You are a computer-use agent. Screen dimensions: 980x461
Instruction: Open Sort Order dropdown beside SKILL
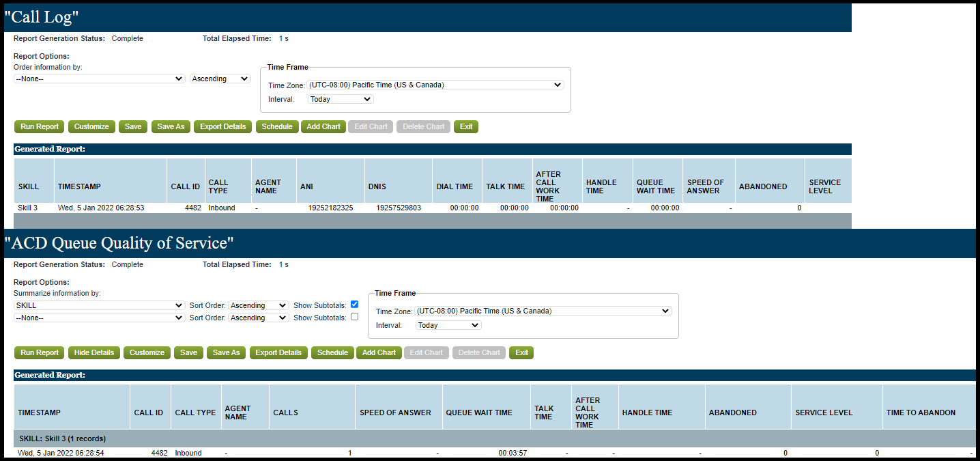(x=259, y=305)
